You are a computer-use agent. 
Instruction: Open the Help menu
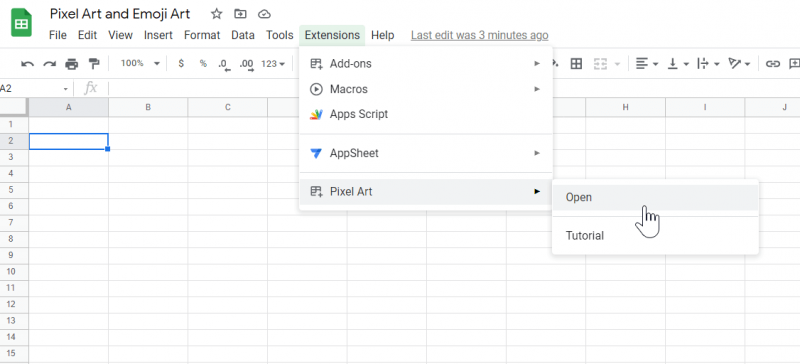[383, 35]
